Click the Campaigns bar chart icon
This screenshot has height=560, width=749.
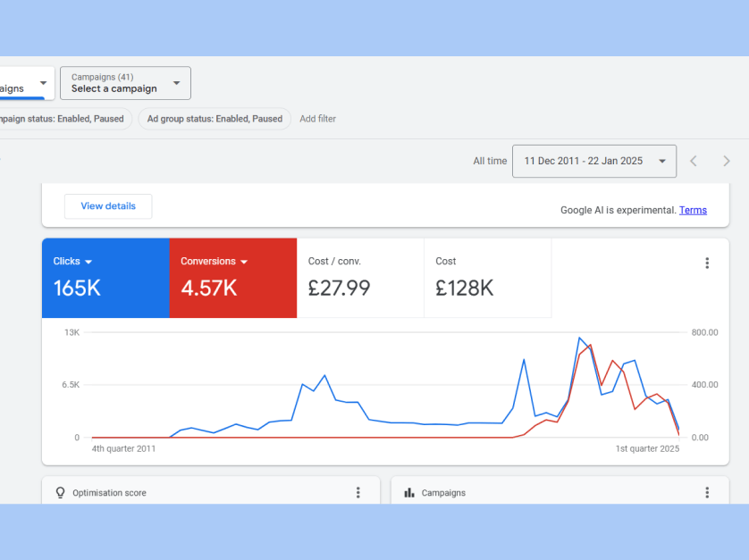tap(409, 492)
